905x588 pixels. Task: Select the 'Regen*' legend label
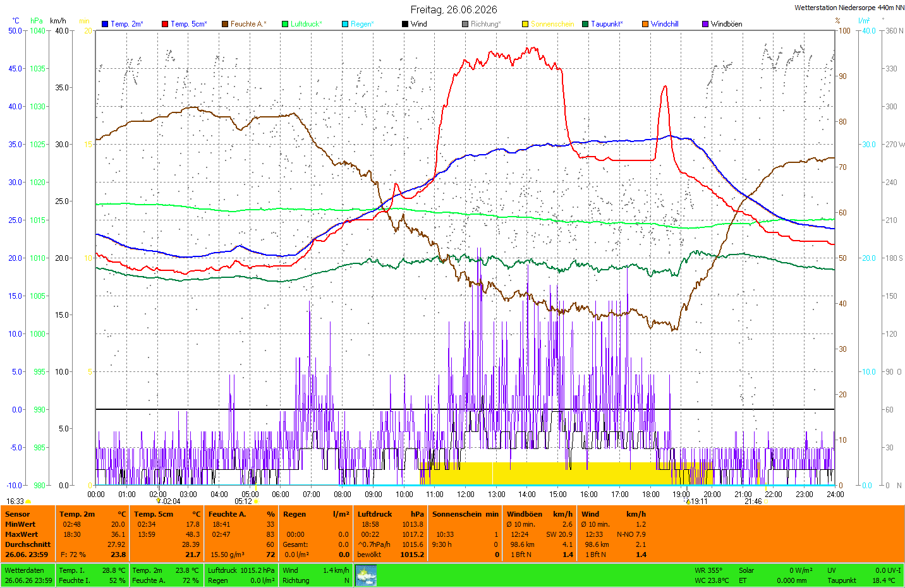tap(363, 24)
